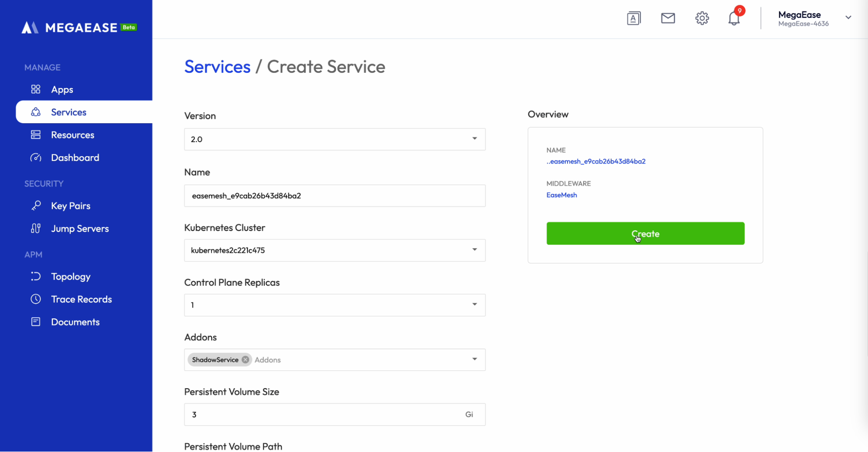The height and width of the screenshot is (452, 868).
Task: Click the Create Service heading
Action: coord(326,66)
